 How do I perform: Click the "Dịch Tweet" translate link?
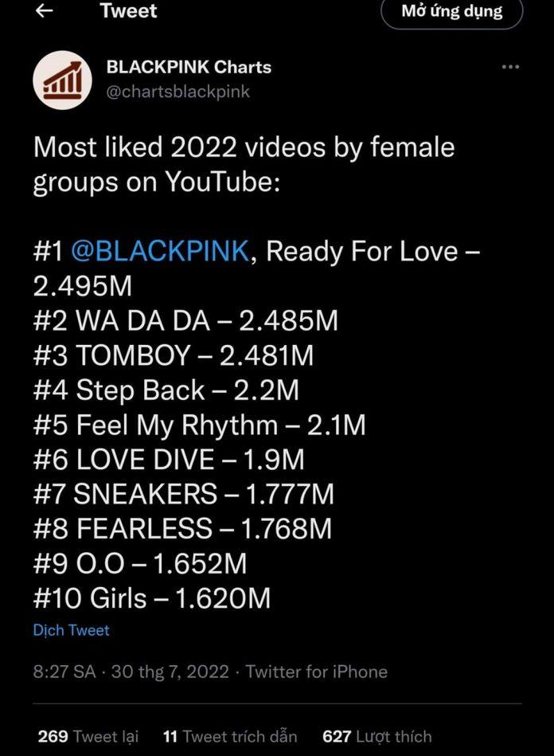point(71,630)
